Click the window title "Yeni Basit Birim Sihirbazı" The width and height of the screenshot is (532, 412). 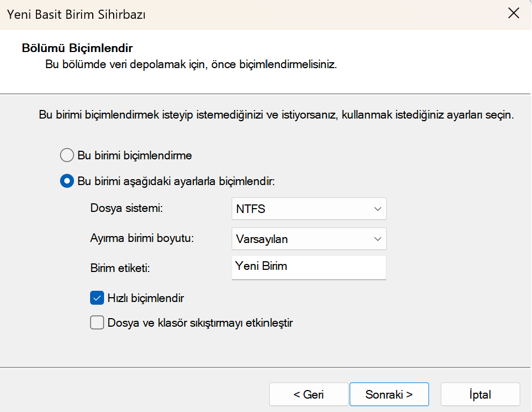pyautogui.click(x=76, y=14)
